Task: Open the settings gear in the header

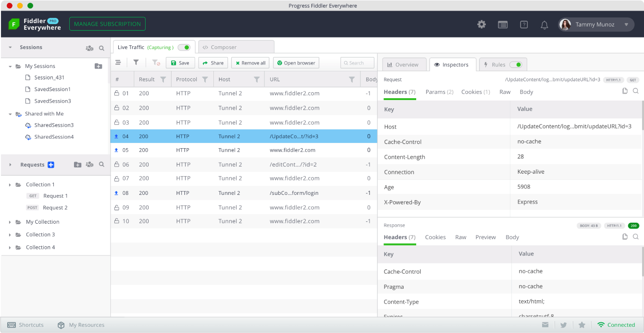Action: [x=482, y=25]
